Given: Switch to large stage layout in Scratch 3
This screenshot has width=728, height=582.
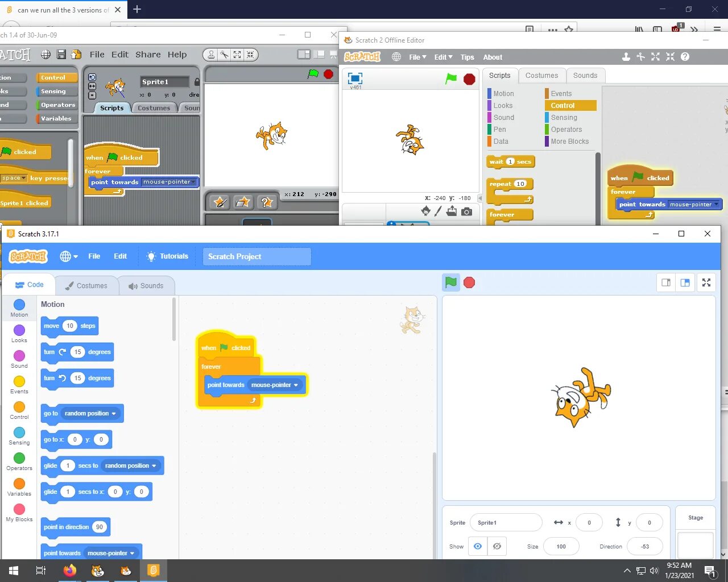Looking at the screenshot, I should pos(685,282).
